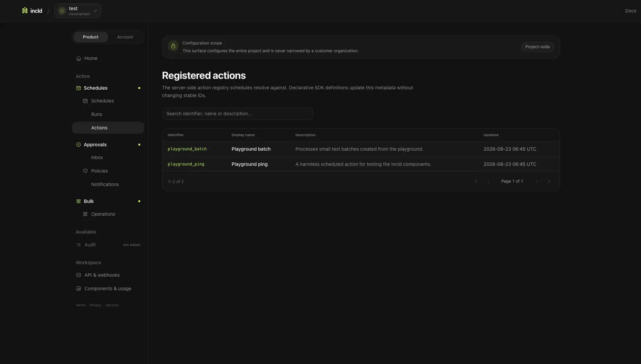This screenshot has width=641, height=364.
Task: Click the Description column header
Action: click(305, 135)
